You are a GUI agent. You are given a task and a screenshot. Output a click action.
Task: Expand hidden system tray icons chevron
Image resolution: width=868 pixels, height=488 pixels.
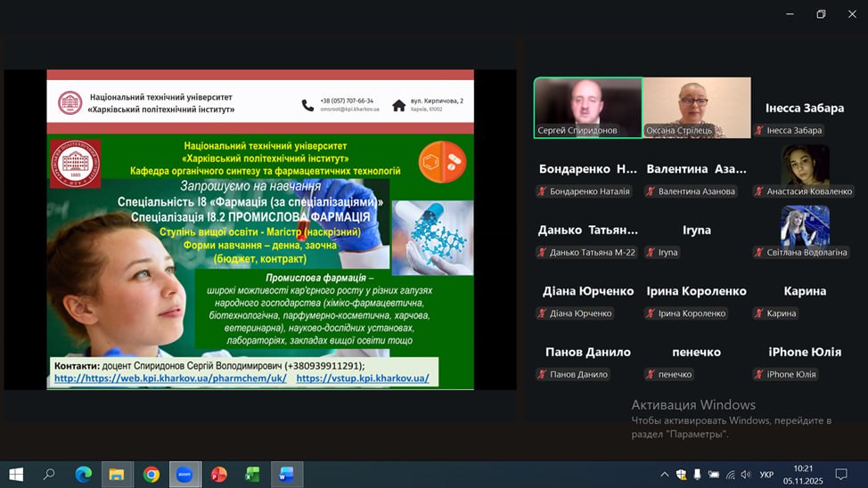[x=664, y=475]
